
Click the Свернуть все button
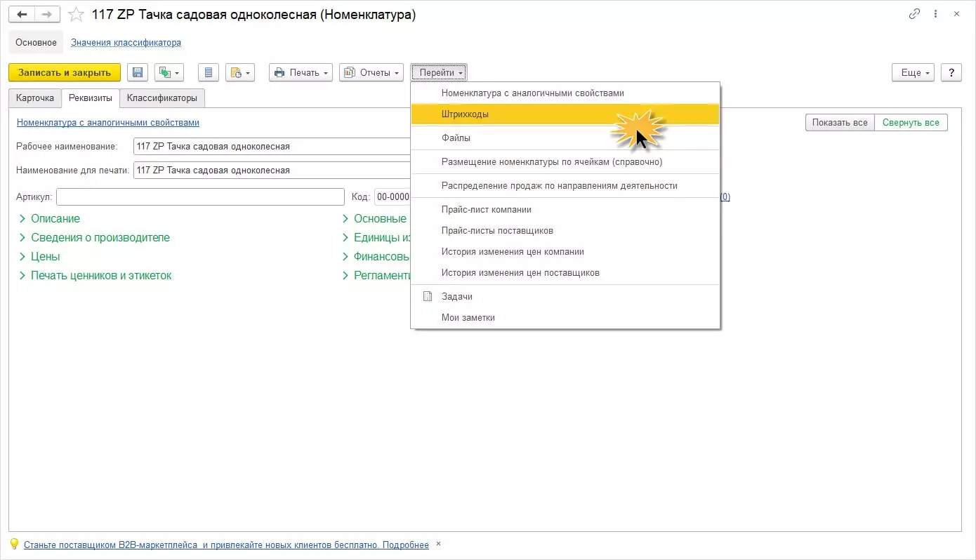[x=911, y=122]
